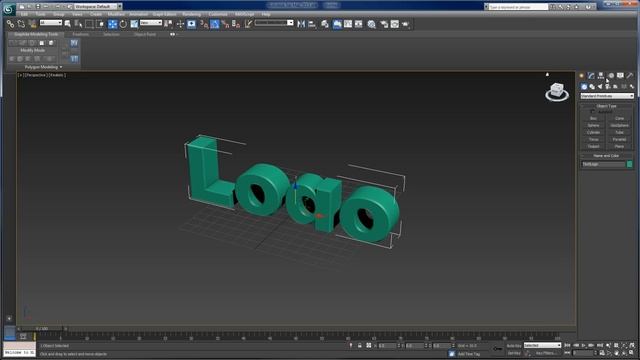Expand the Polygon Modeling panel
This screenshot has height=360, width=640.
[44, 67]
